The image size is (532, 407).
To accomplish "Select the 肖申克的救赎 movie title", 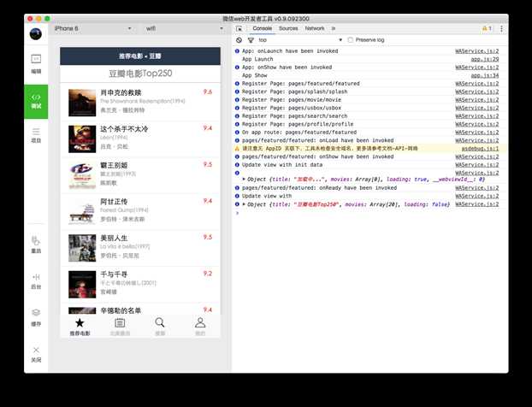I will click(121, 92).
